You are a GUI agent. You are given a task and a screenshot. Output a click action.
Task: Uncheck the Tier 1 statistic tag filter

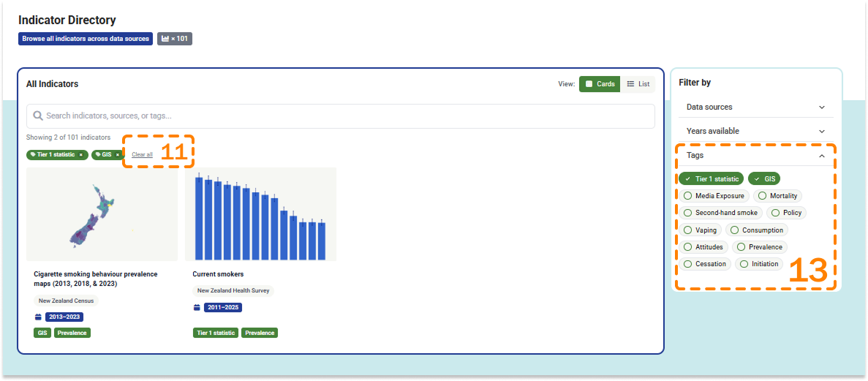tap(711, 178)
